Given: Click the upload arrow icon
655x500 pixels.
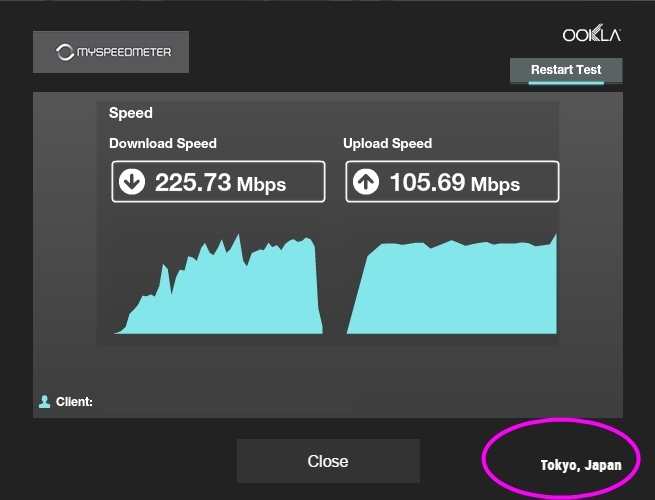Looking at the screenshot, I should 366,183.
